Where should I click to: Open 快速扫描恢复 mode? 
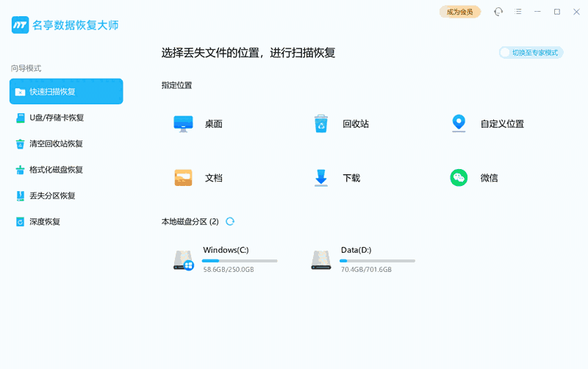(66, 91)
